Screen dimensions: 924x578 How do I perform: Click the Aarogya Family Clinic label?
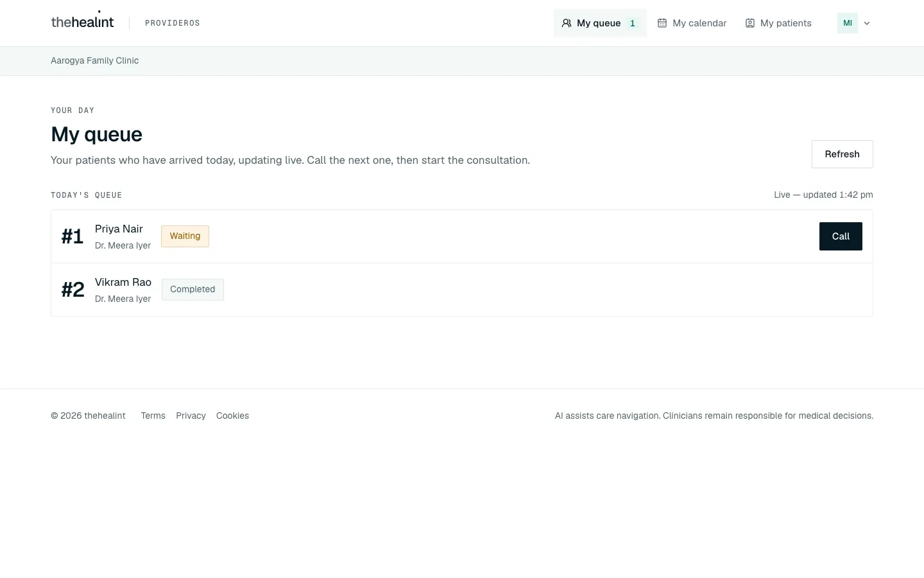click(x=95, y=60)
